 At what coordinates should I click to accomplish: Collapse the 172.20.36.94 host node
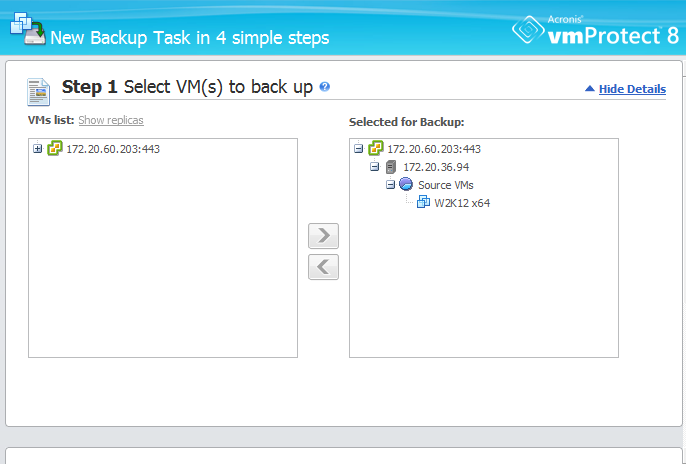(374, 167)
